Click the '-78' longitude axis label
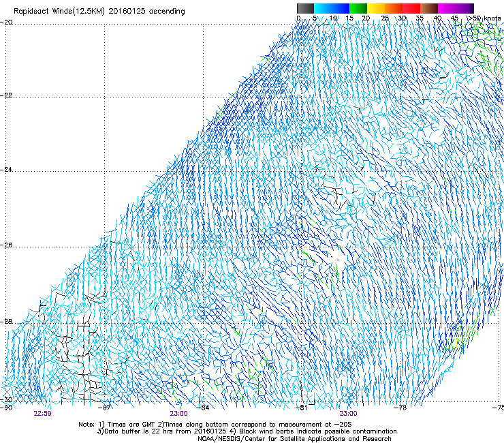Screen dimensions: 504x443 click(400, 408)
